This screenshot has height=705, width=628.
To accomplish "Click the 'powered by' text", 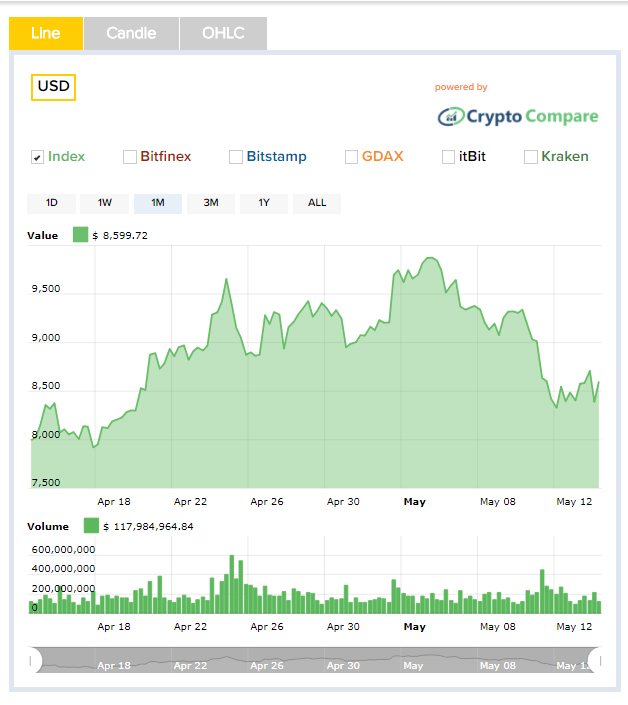I will [461, 87].
